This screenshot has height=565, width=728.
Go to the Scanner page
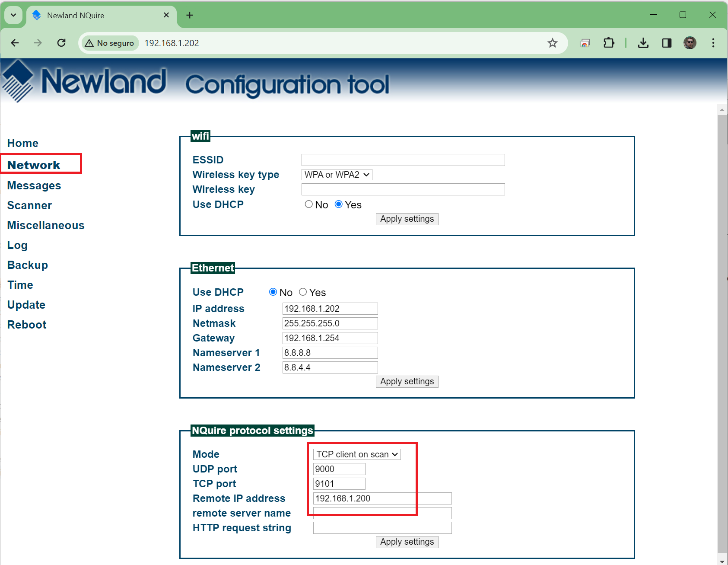29,205
